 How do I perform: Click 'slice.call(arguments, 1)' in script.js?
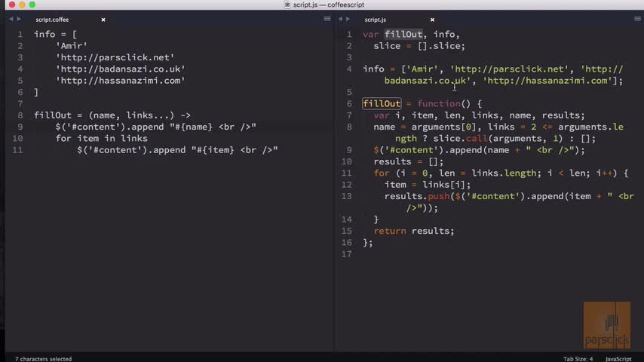[498, 139]
